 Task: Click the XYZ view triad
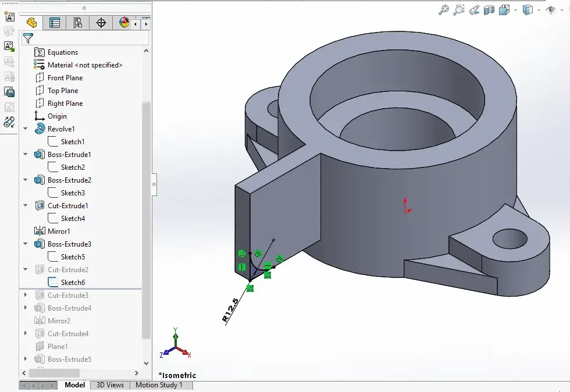[176, 343]
